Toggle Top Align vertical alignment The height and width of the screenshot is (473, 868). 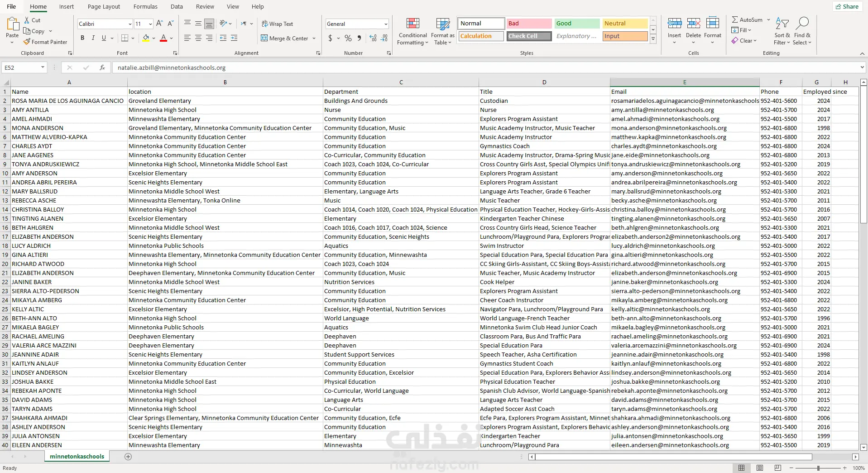pyautogui.click(x=187, y=24)
